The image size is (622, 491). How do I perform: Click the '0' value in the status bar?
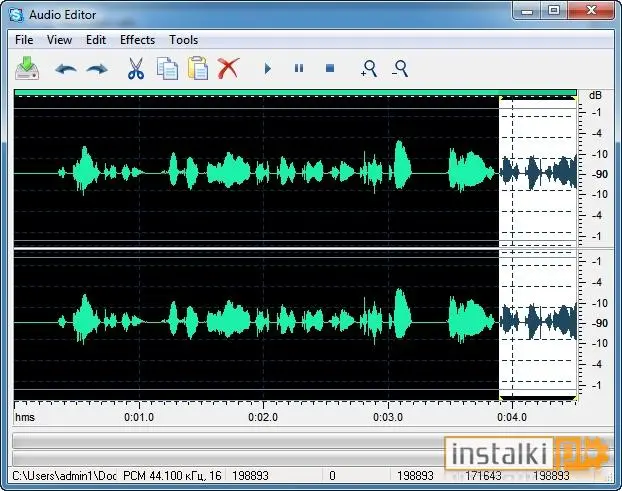(x=332, y=476)
